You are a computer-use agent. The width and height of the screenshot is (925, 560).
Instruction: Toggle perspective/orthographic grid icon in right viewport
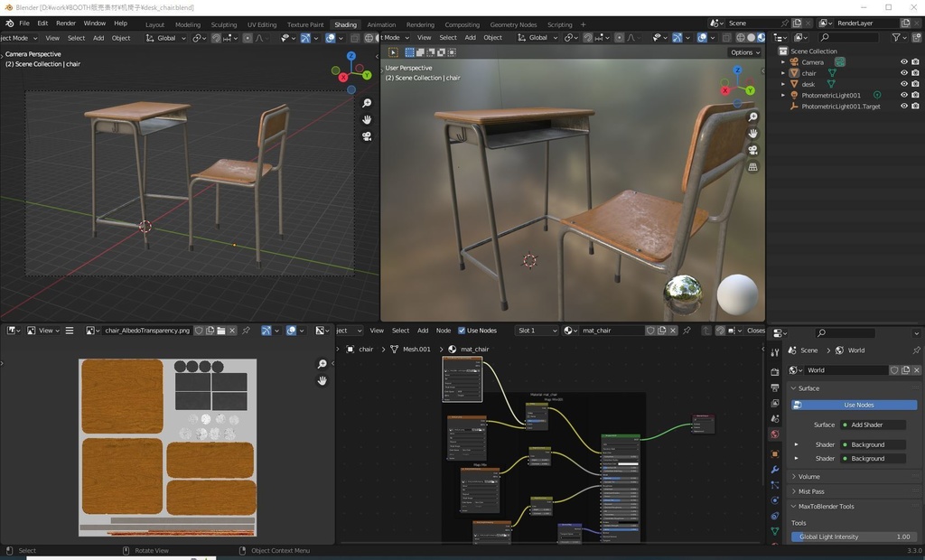pos(752,167)
